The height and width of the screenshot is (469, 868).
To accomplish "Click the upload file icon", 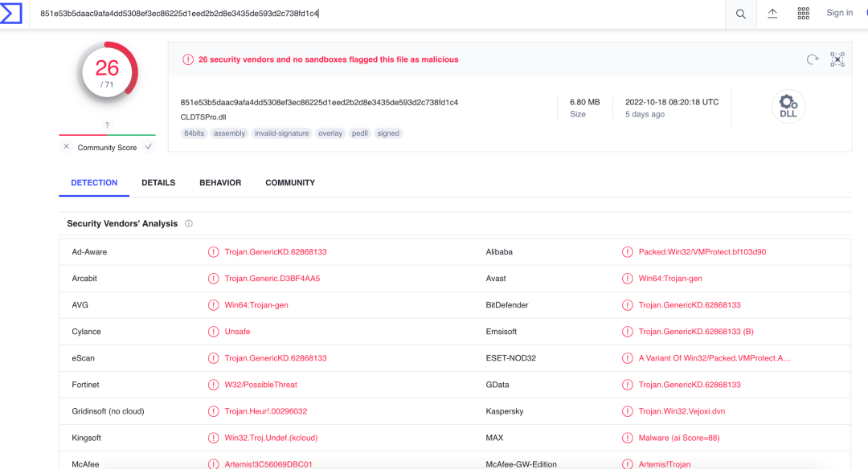I will (772, 14).
